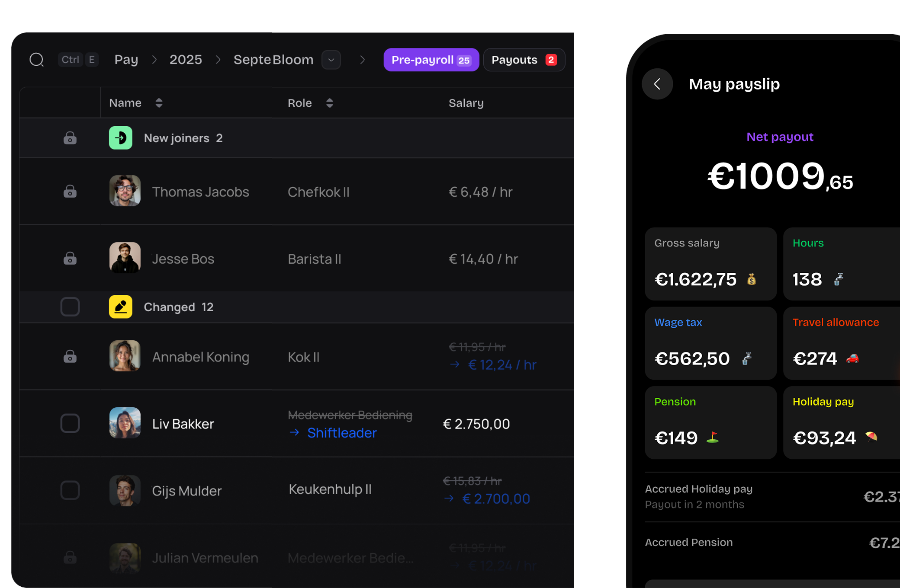Screen dimensions: 900x588
Task: Click the green New joiners icon
Action: (x=120, y=138)
